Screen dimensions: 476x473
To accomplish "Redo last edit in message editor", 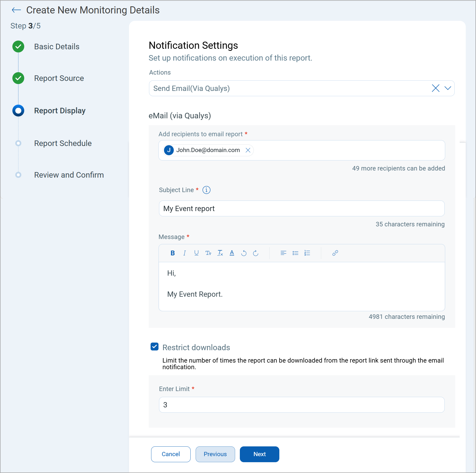I will click(256, 253).
